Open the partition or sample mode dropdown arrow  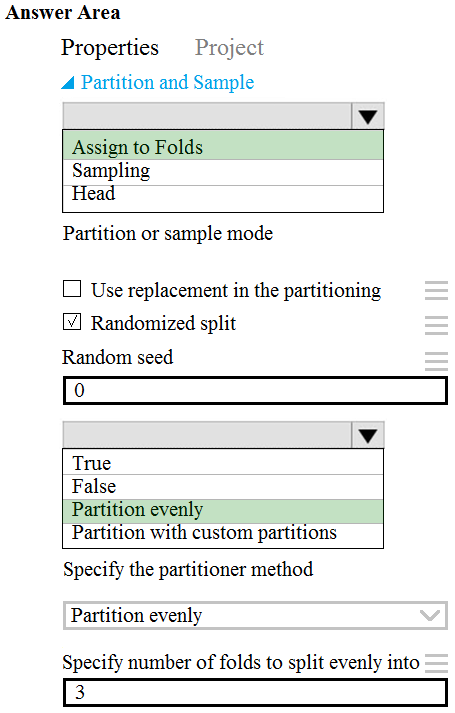pos(368,116)
